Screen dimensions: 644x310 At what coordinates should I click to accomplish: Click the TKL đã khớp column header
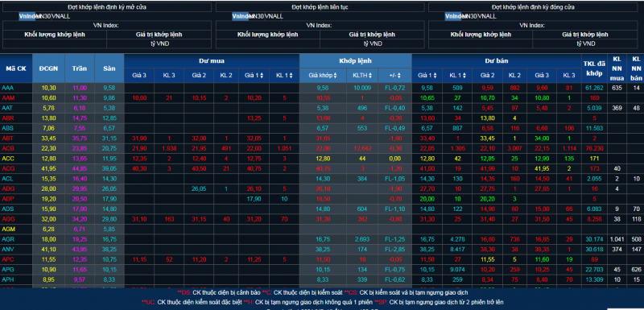point(593,68)
